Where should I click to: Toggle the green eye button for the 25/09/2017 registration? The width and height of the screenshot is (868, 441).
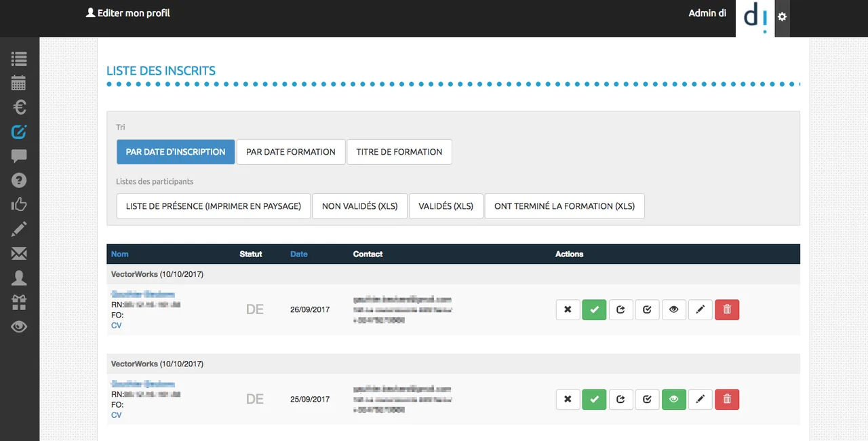point(673,400)
